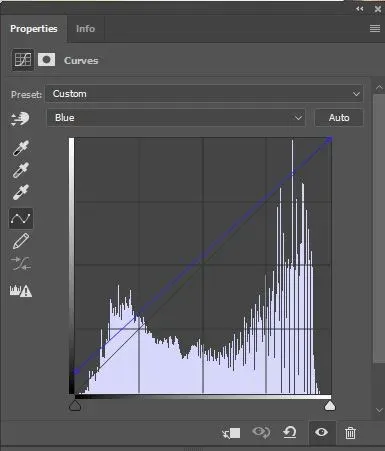The height and width of the screenshot is (451, 385).
Task: Click the Preset label text
Action: coord(26,95)
